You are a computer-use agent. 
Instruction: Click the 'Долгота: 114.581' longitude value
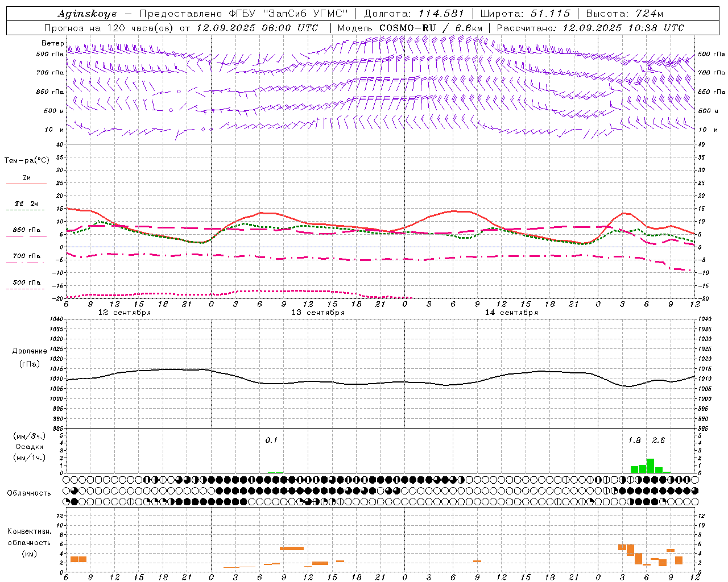[x=413, y=14]
